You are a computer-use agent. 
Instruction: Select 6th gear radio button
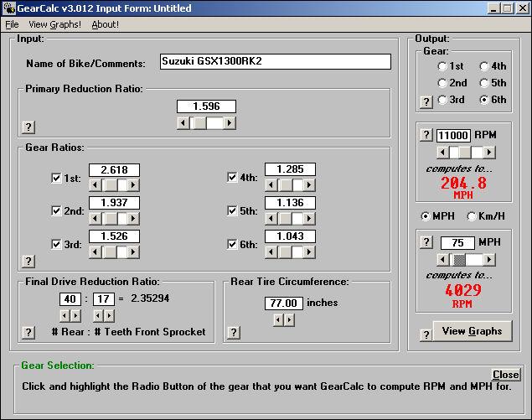click(x=484, y=100)
